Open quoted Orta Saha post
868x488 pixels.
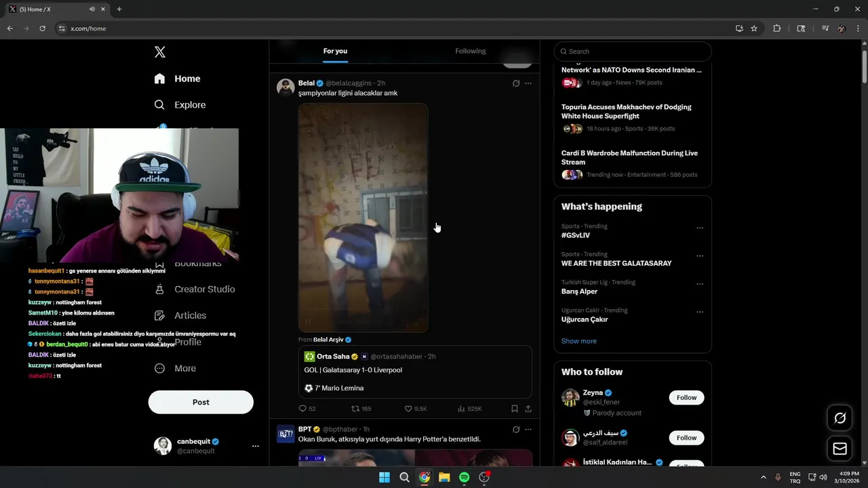(x=415, y=371)
